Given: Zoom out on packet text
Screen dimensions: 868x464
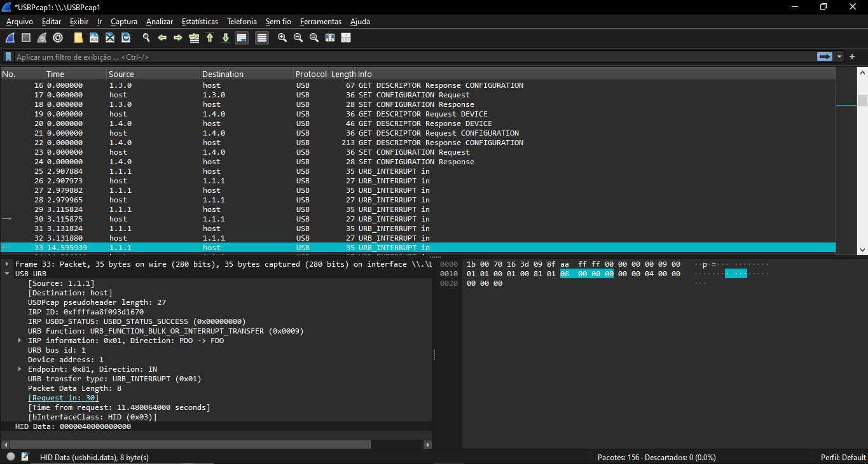Looking at the screenshot, I should [298, 38].
